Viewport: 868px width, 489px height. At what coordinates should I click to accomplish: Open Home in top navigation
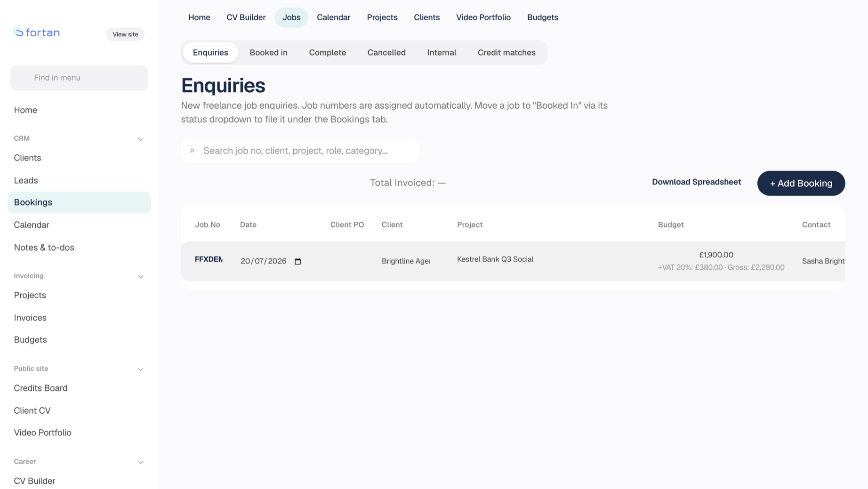coord(199,17)
